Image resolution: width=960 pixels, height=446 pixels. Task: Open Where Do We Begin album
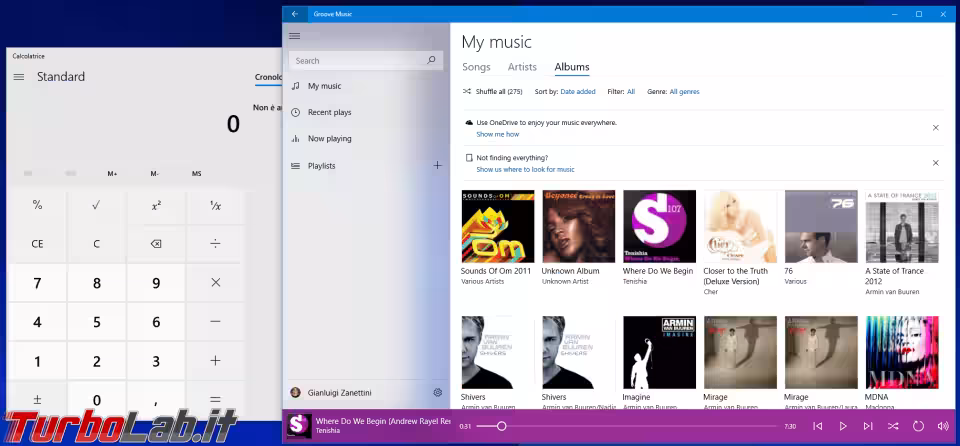click(659, 226)
